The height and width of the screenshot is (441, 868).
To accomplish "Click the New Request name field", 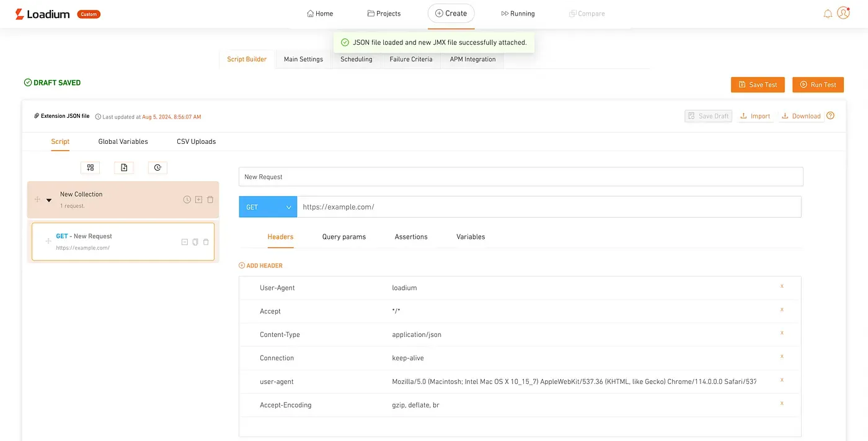I will (521, 177).
